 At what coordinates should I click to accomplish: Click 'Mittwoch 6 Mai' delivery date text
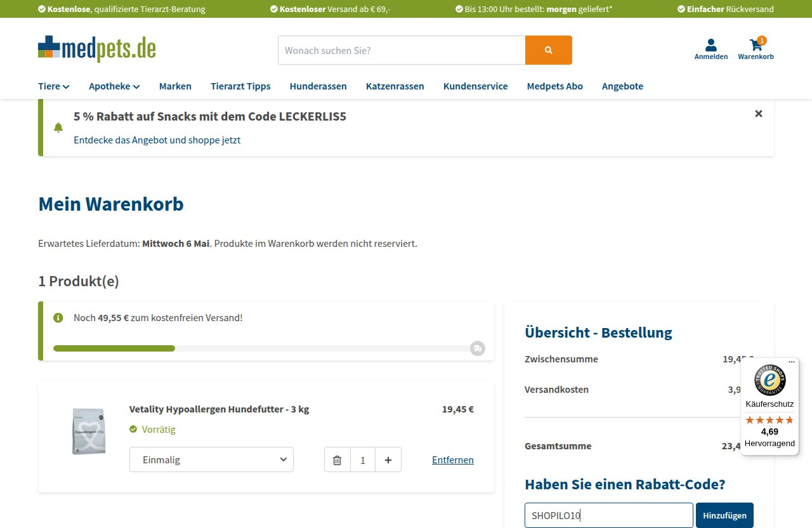pyautogui.click(x=176, y=244)
